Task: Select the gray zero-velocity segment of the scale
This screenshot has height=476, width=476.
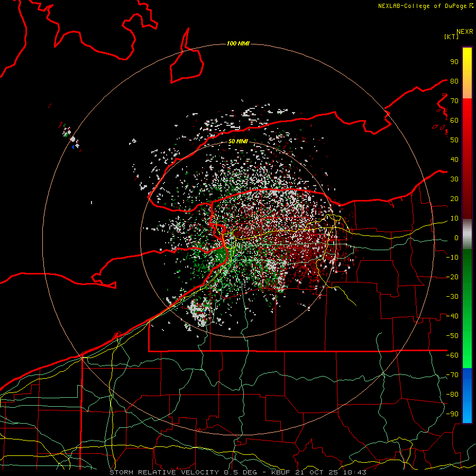Action: 467,234
